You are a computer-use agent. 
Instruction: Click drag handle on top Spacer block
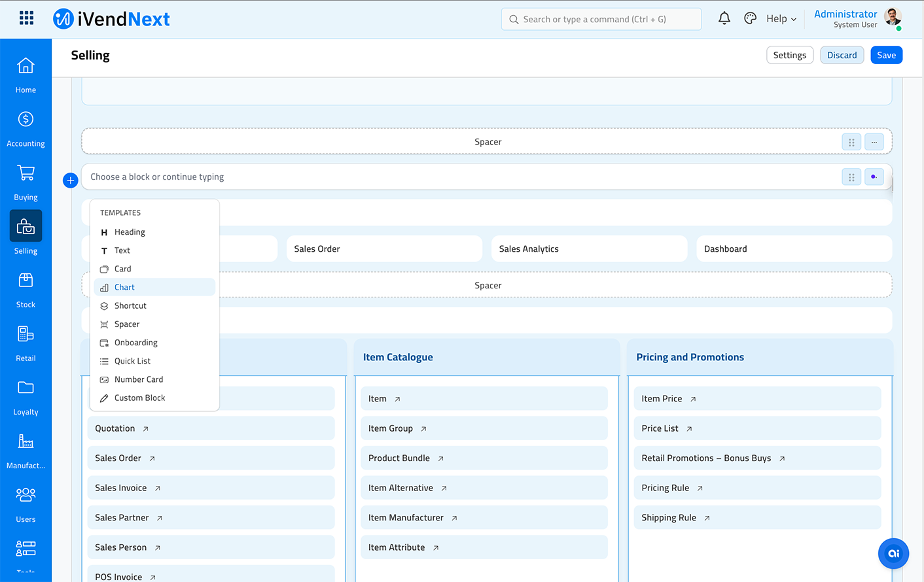point(851,142)
